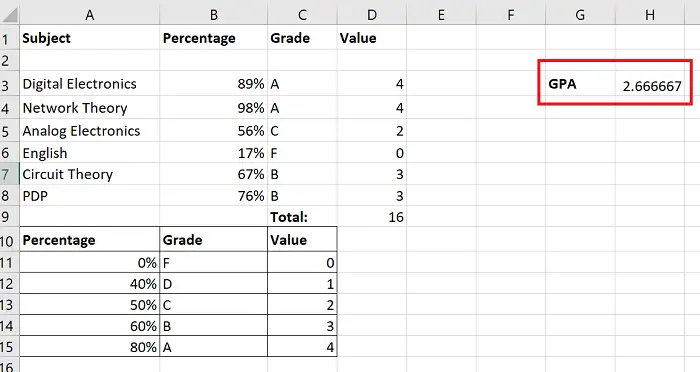Click the Total: label cell

pos(302,217)
